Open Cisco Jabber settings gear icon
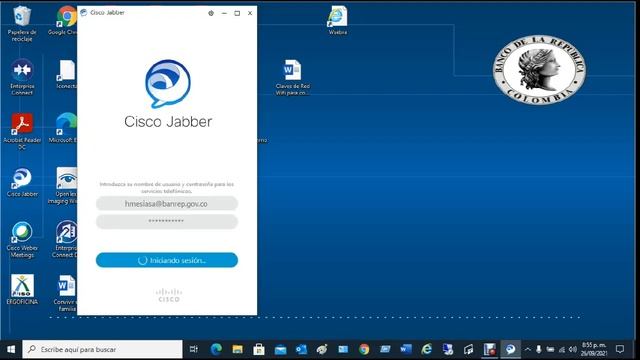 point(211,13)
